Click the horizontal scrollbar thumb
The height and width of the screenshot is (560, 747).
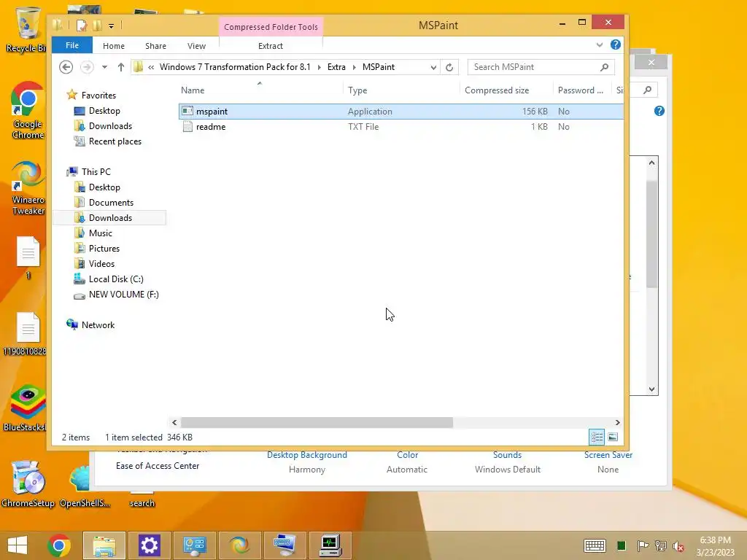pyautogui.click(x=317, y=422)
